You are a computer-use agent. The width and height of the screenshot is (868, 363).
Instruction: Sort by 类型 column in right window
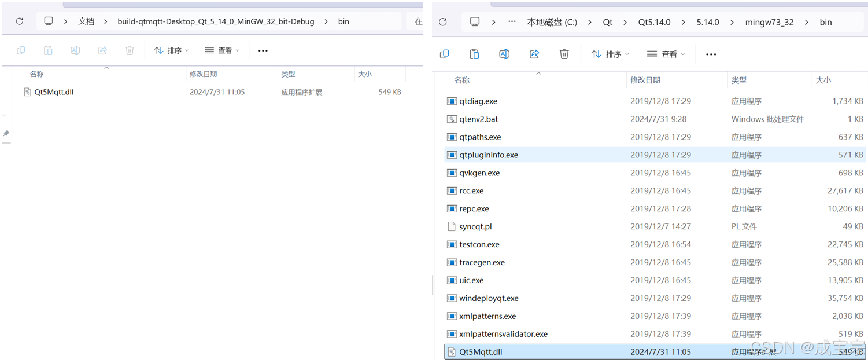(739, 80)
